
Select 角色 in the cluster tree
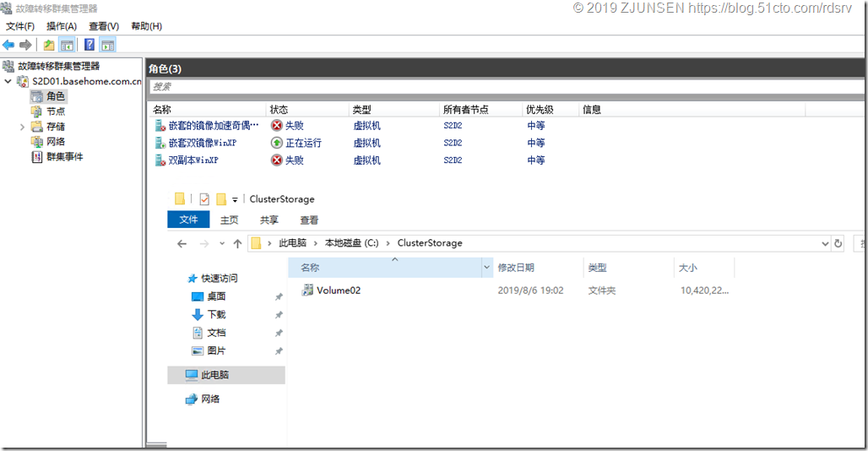(56, 96)
